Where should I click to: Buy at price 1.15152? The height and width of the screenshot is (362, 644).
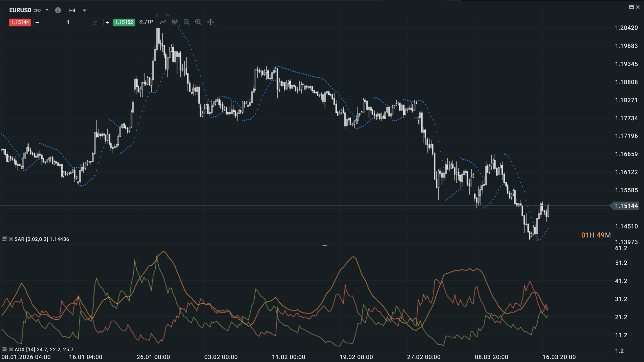[124, 23]
